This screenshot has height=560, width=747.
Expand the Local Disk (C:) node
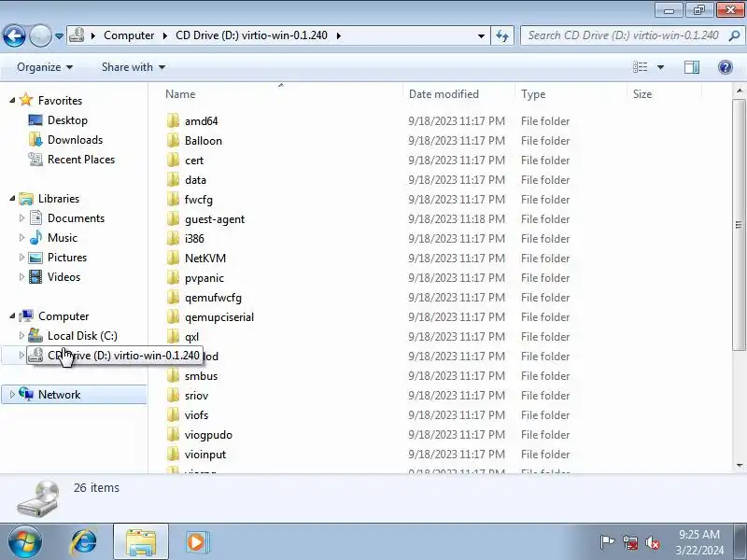pos(21,335)
